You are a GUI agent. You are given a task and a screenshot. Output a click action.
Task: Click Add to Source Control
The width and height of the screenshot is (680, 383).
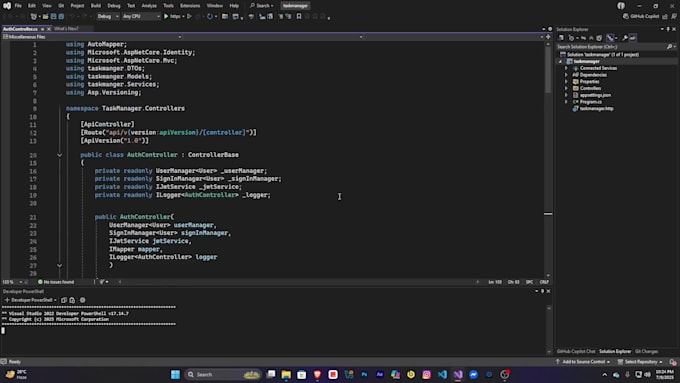583,362
